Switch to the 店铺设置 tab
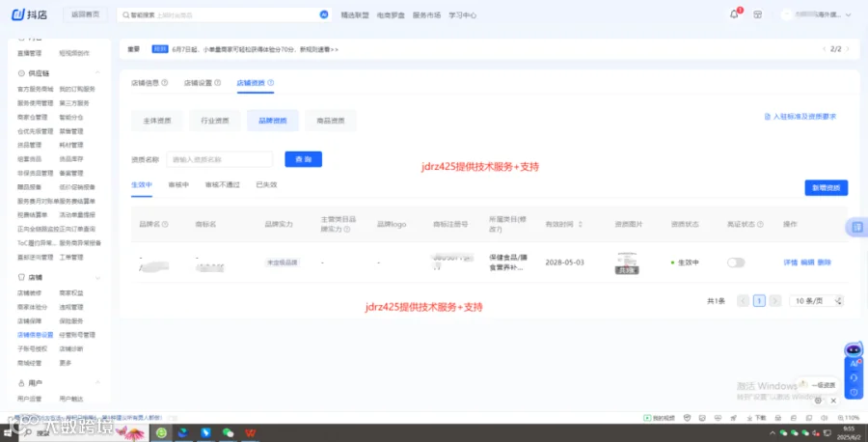868x442 pixels. pyautogui.click(x=198, y=83)
